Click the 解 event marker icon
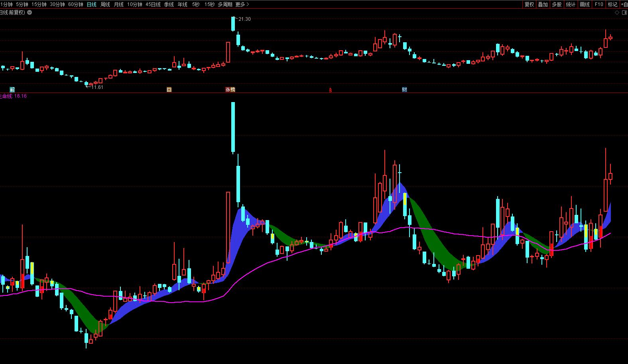The width and height of the screenshot is (628, 364). [x=12, y=90]
